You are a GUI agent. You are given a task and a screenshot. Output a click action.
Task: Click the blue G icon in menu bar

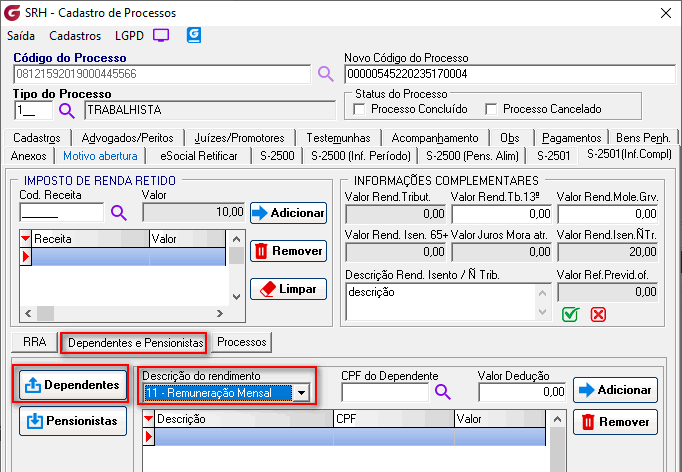click(x=194, y=35)
